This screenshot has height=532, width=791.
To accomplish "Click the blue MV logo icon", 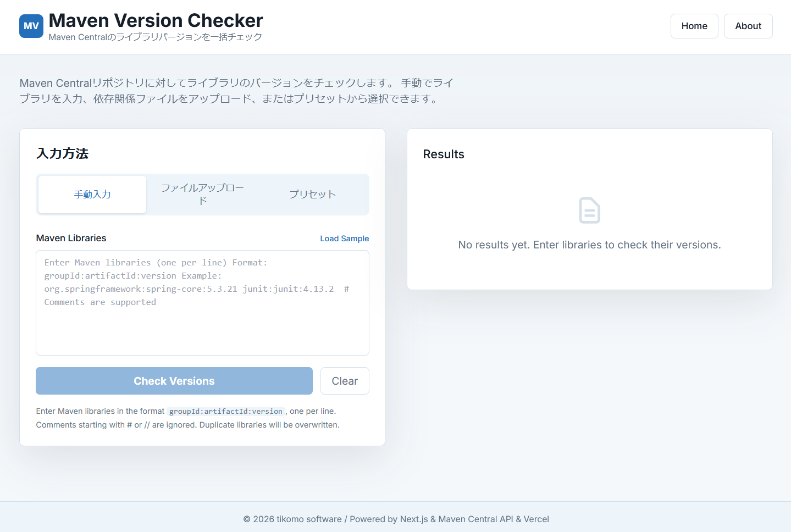I will click(x=31, y=26).
